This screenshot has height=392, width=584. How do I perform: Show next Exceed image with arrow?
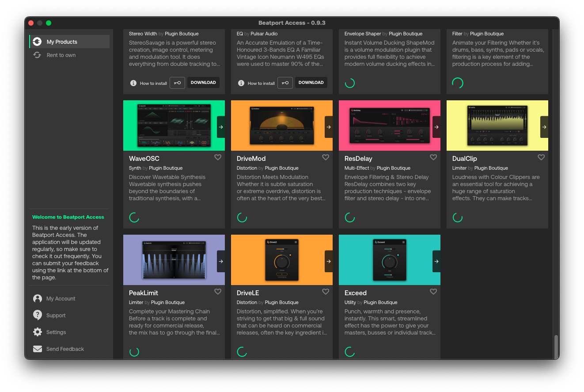click(x=436, y=261)
